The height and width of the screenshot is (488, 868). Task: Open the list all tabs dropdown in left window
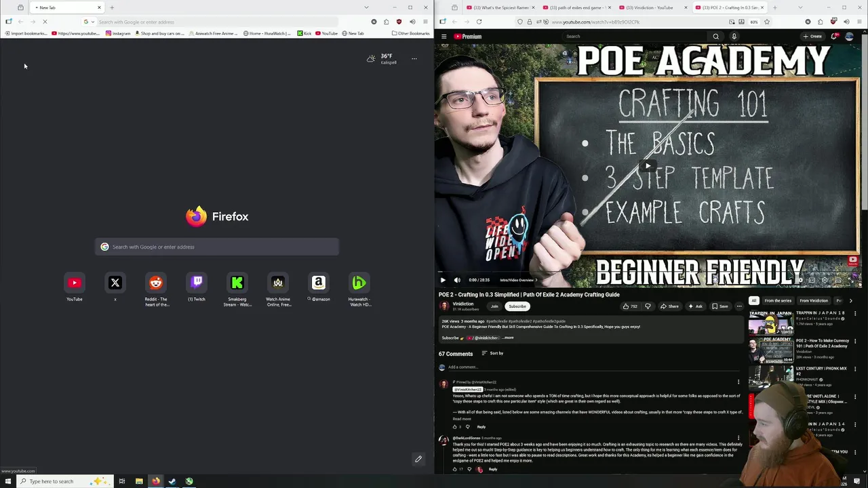pos(366,7)
